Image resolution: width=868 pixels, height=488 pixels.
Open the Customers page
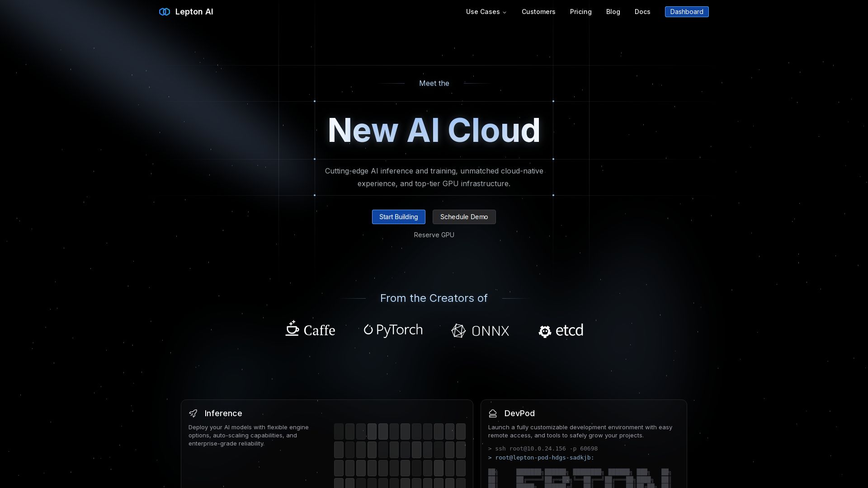pos(538,12)
